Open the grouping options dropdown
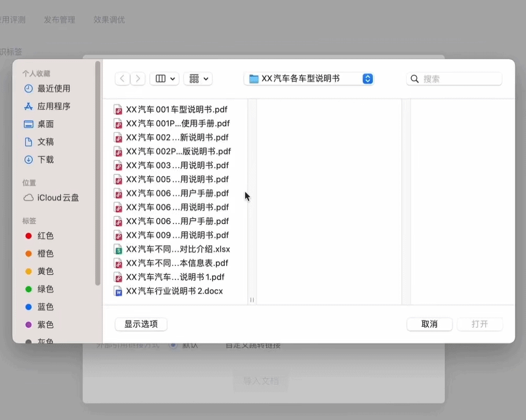Viewport: 526px width, 420px height. pos(198,79)
